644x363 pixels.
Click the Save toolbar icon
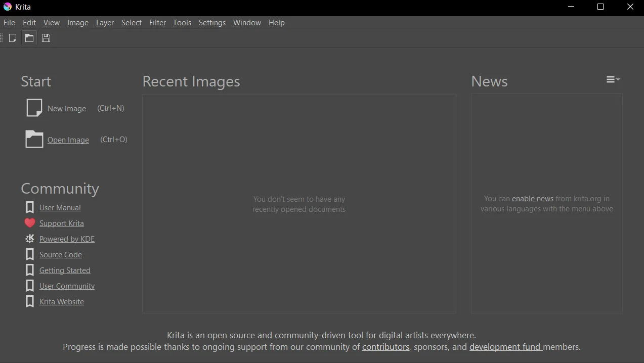pos(46,38)
